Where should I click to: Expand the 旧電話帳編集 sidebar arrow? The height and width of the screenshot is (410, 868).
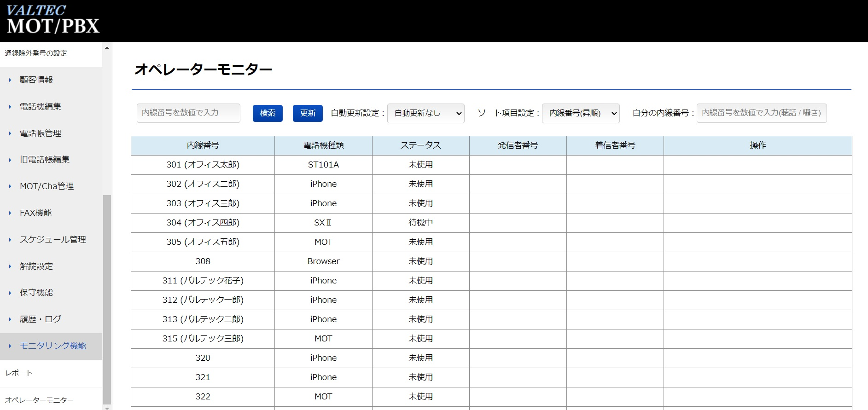10,160
